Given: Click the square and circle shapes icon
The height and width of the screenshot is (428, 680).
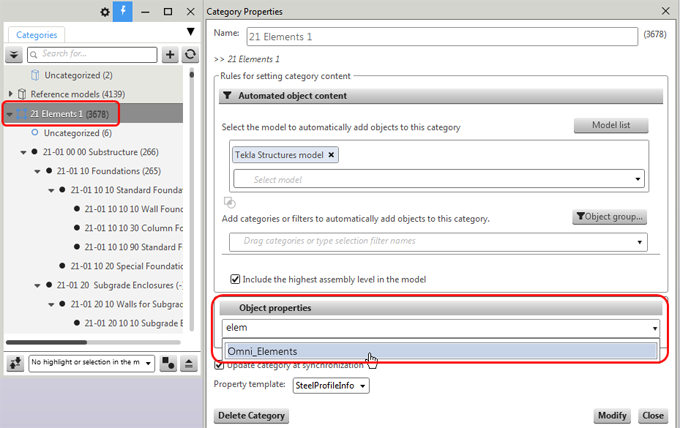Looking at the screenshot, I should (x=167, y=362).
